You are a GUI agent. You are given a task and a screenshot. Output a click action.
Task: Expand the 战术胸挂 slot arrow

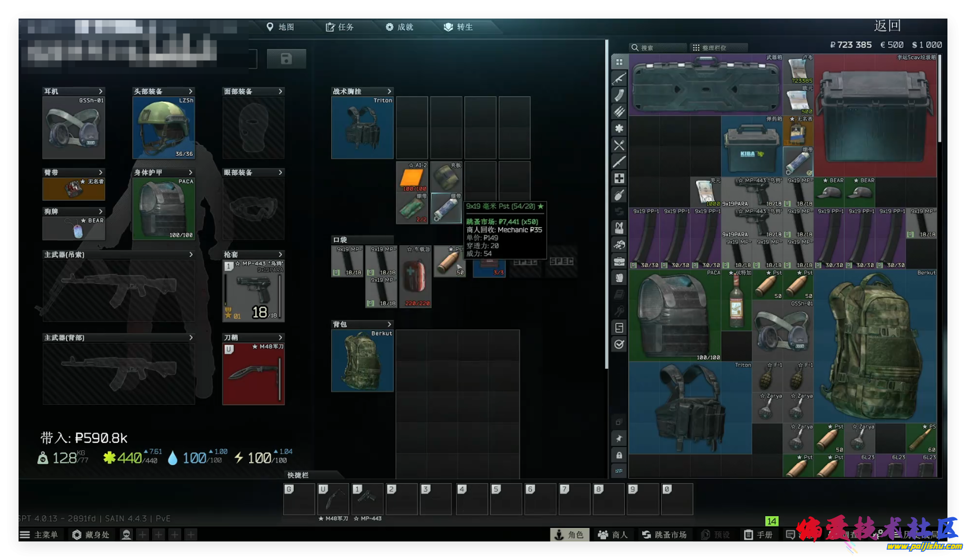(x=389, y=91)
